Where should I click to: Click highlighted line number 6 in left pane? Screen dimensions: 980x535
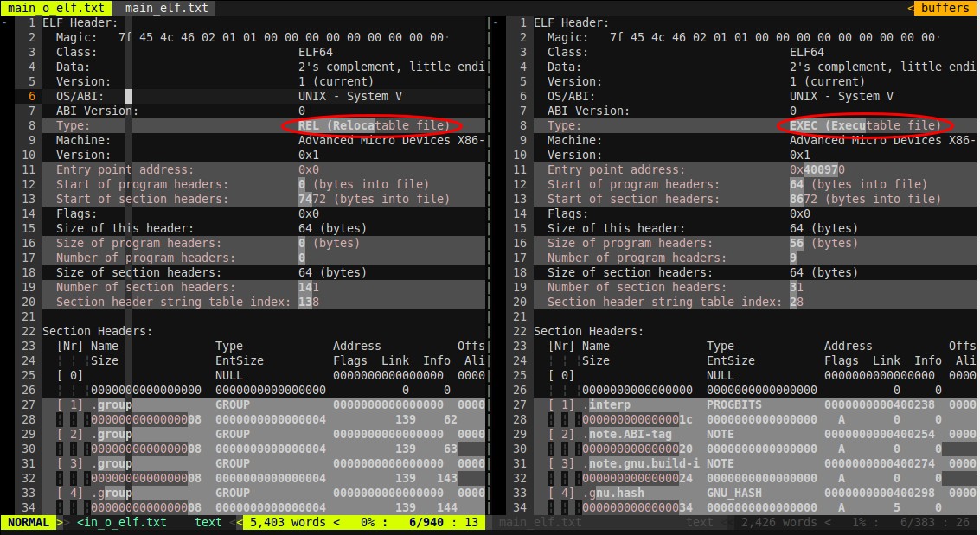pyautogui.click(x=31, y=96)
